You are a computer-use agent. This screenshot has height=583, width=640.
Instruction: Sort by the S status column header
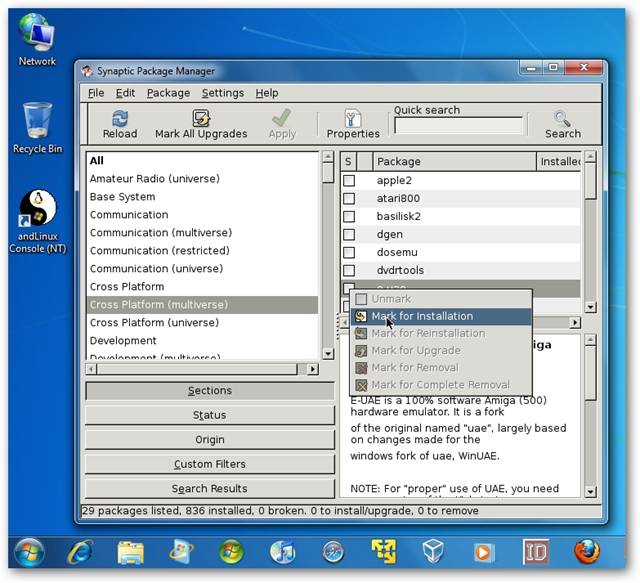point(349,162)
